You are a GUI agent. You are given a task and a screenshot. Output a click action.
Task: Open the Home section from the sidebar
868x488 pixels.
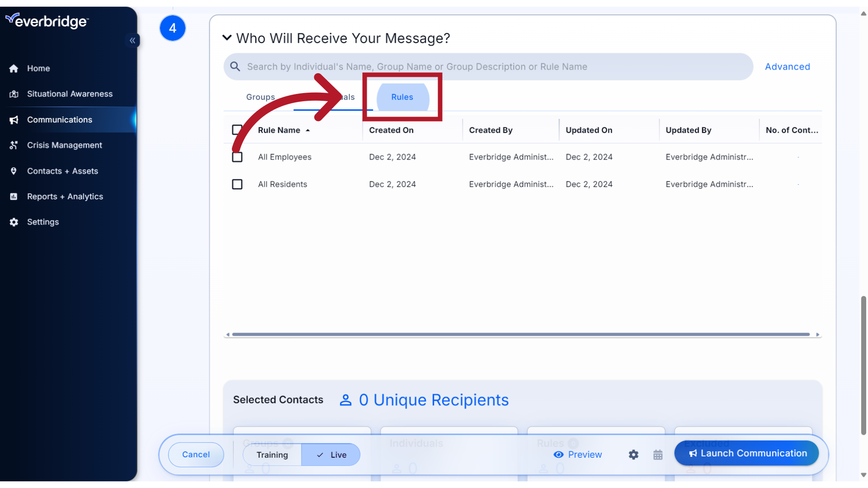(x=38, y=68)
